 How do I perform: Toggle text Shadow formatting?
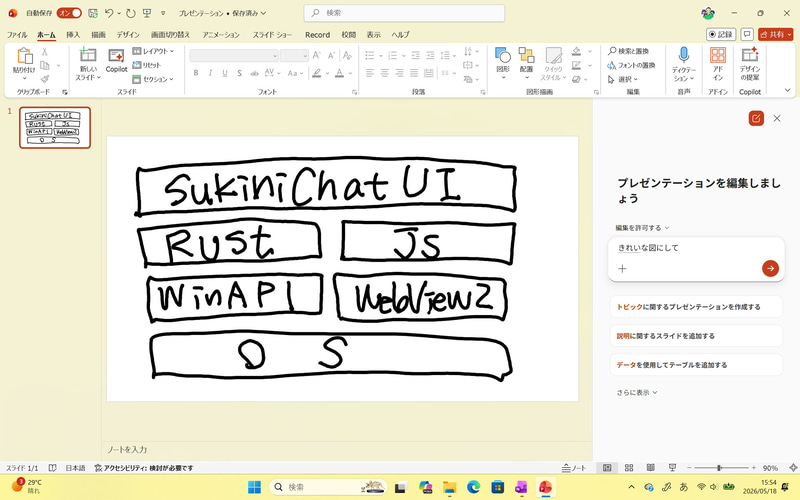[x=239, y=73]
